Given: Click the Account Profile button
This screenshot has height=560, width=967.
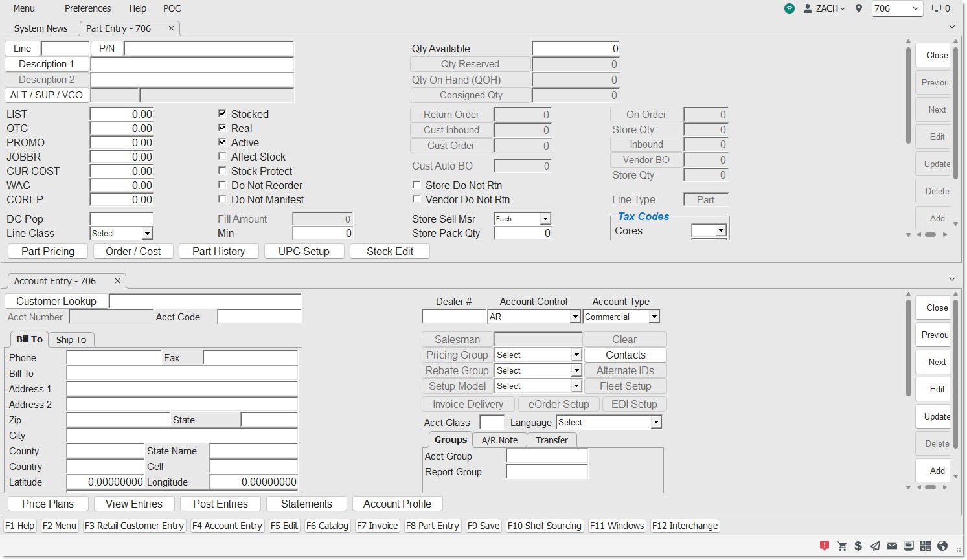Looking at the screenshot, I should click(397, 504).
